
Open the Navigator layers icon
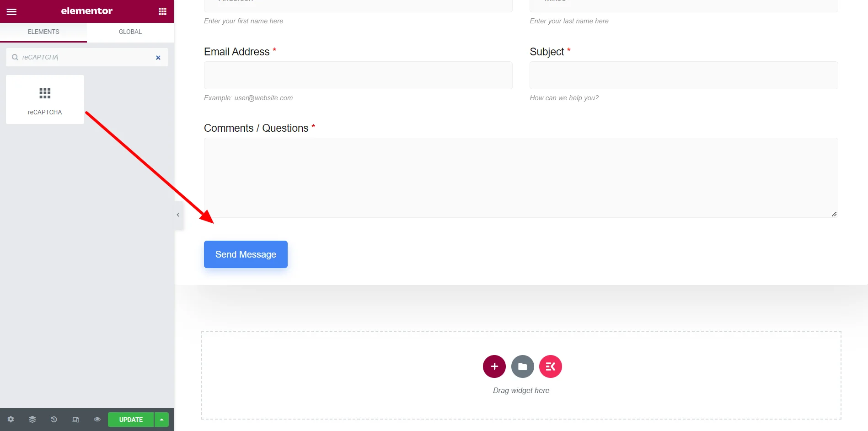pyautogui.click(x=32, y=420)
